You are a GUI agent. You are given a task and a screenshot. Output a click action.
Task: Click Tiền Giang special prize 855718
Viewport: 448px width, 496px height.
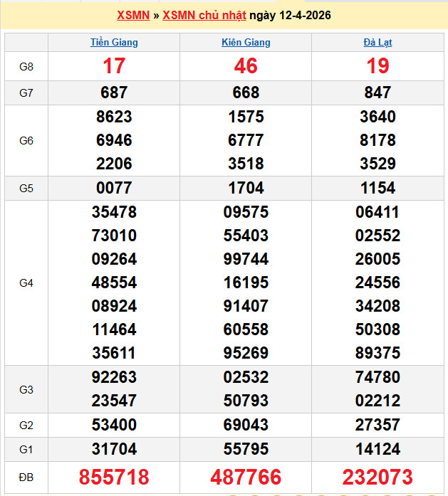[x=114, y=477]
